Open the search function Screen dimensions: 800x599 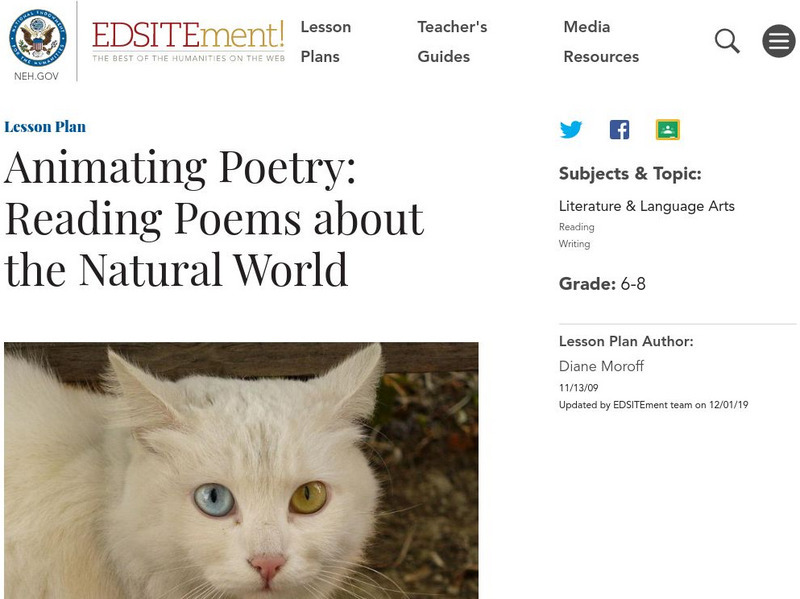click(x=727, y=40)
